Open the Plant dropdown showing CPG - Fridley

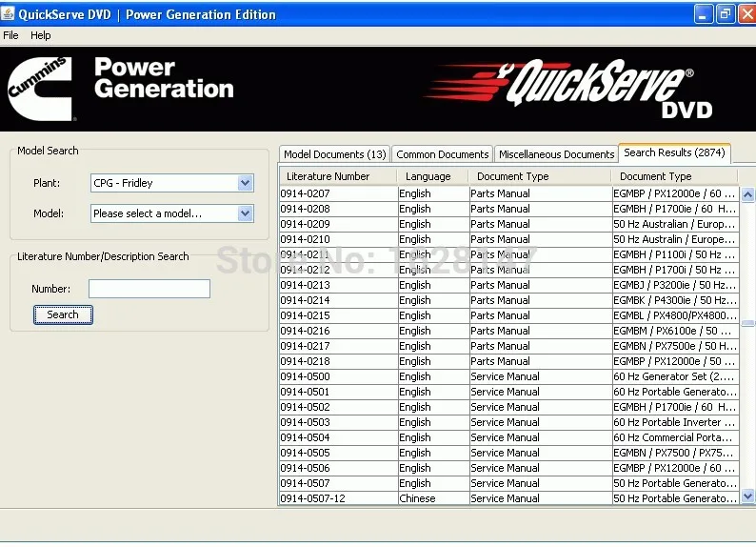coord(172,183)
